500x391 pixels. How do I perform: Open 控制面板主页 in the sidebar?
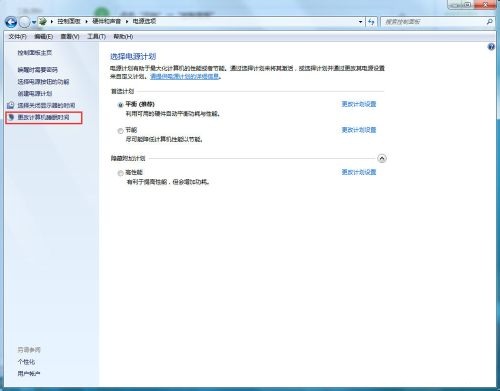[35, 53]
